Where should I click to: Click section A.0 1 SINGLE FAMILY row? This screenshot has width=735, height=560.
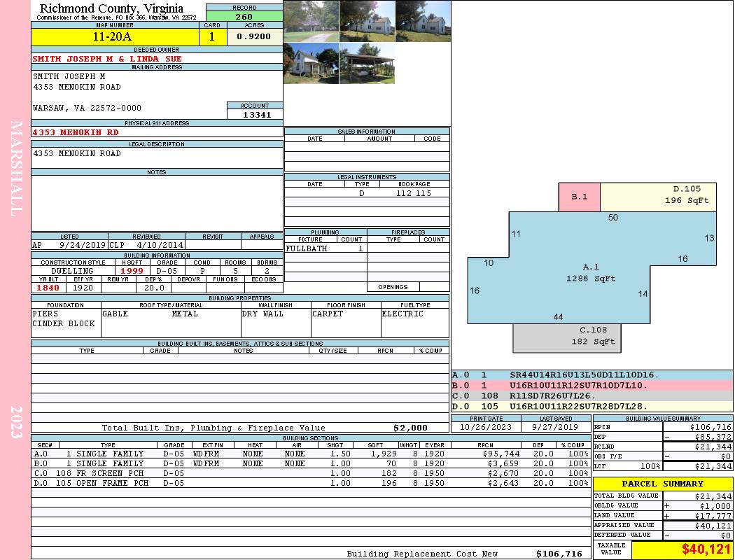pos(310,454)
